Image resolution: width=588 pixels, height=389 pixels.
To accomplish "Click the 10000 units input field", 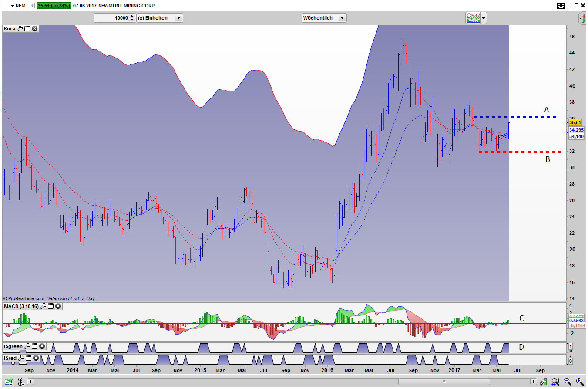I will click(x=112, y=18).
